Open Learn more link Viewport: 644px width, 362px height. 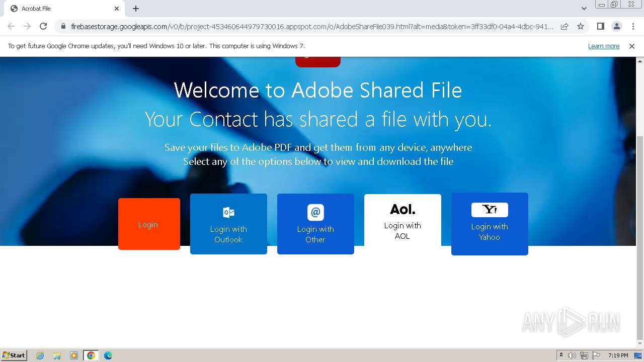coord(604,46)
